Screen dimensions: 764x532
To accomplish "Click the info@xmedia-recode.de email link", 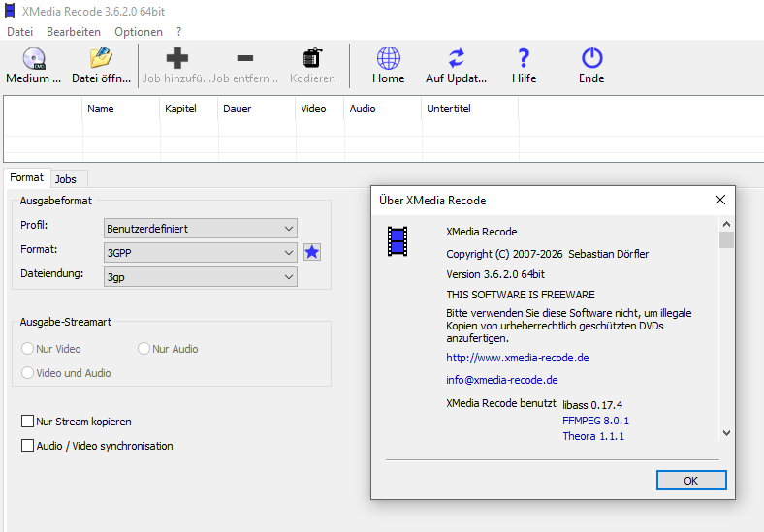I will (x=502, y=380).
